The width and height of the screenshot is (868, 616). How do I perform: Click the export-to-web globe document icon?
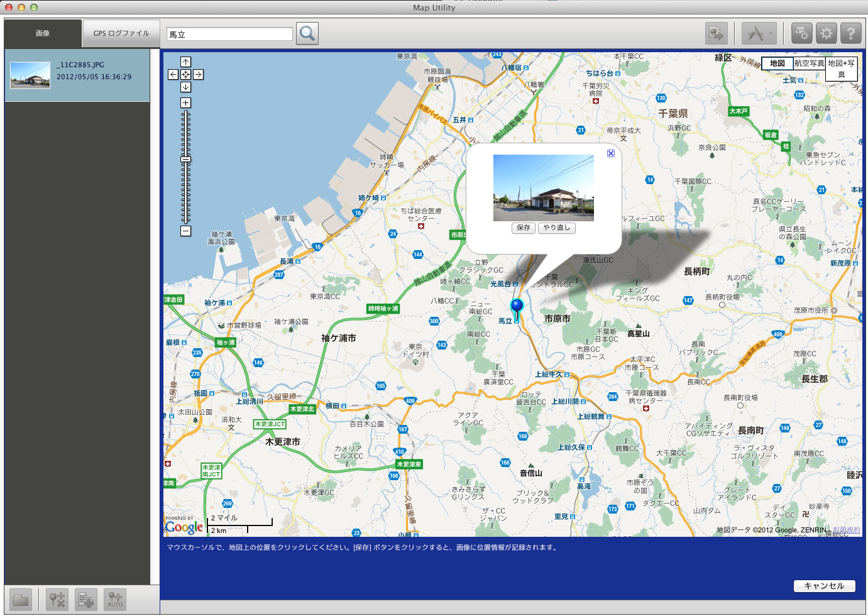click(x=717, y=33)
